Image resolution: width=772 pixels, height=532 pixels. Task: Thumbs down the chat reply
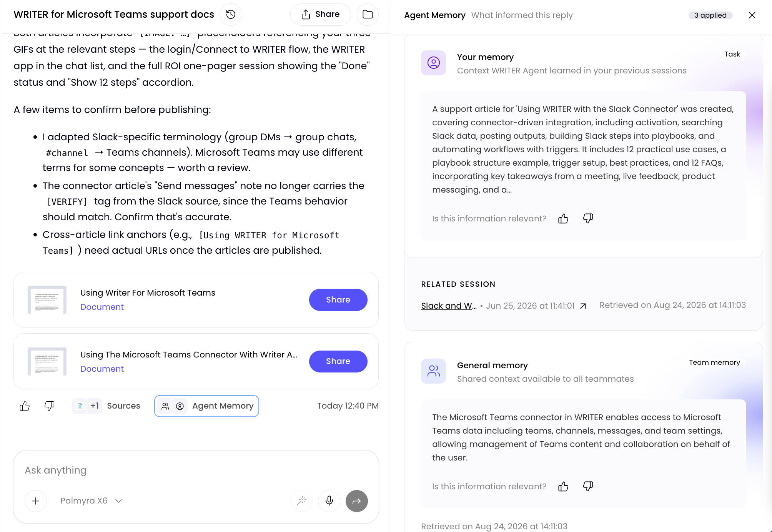point(50,406)
